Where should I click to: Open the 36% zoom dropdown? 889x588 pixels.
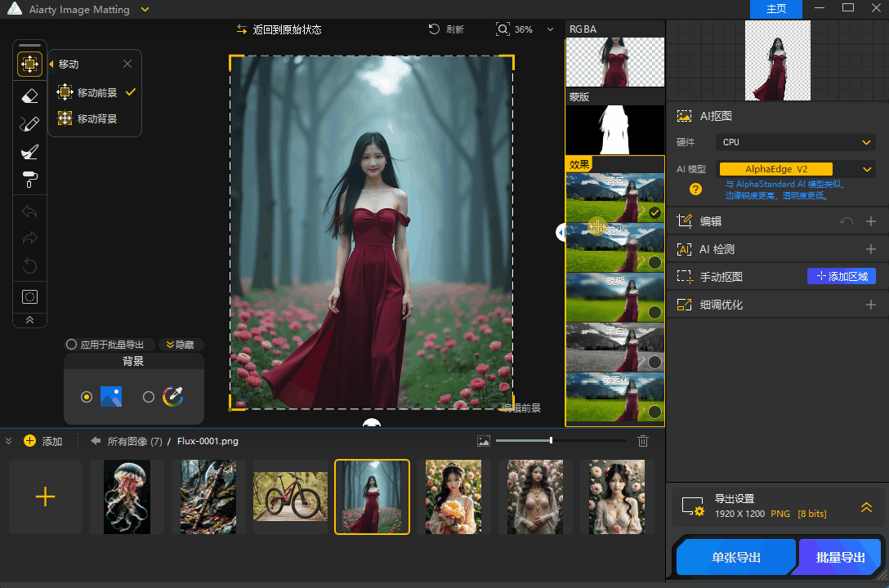[x=550, y=29]
